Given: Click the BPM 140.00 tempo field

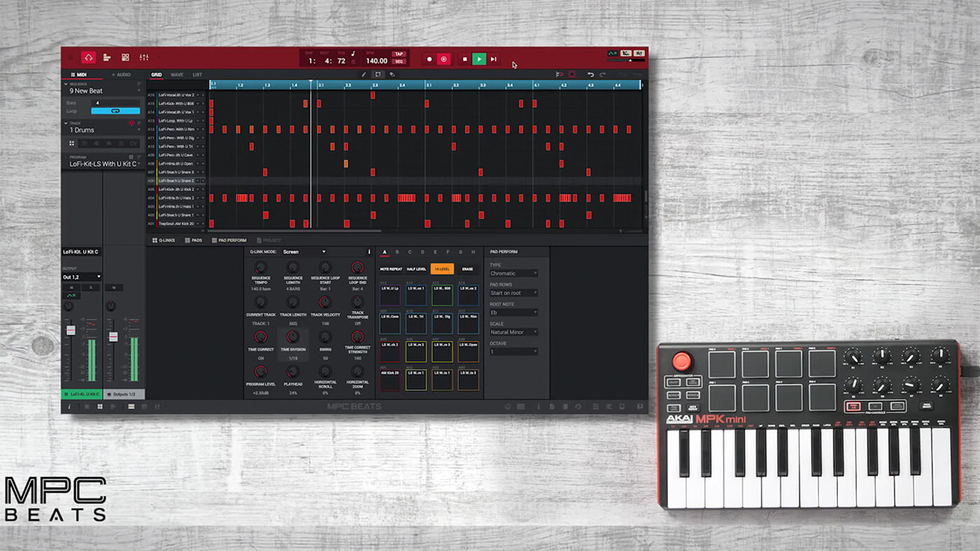Looking at the screenshot, I should (376, 60).
